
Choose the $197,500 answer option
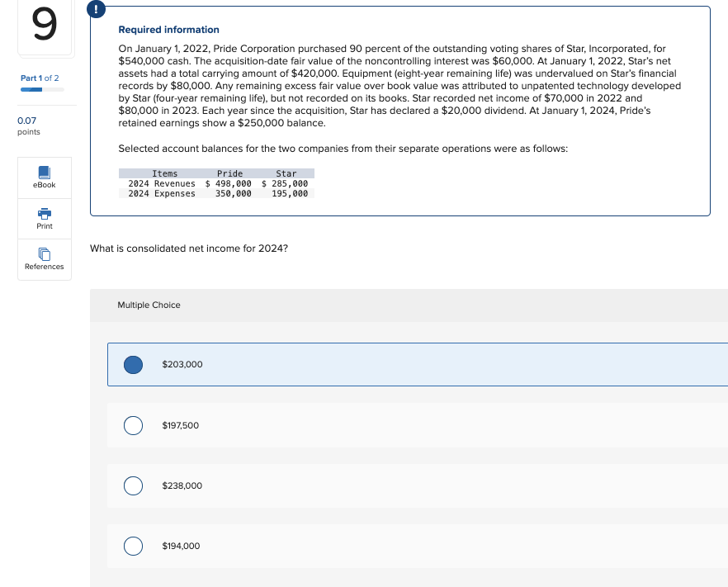click(133, 425)
